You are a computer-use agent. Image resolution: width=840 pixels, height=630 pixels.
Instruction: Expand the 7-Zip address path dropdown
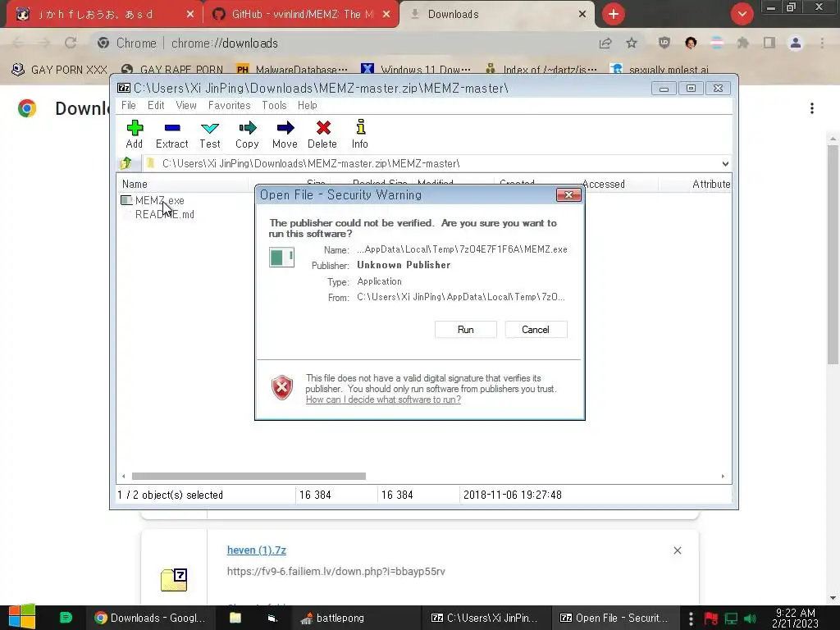(725, 163)
